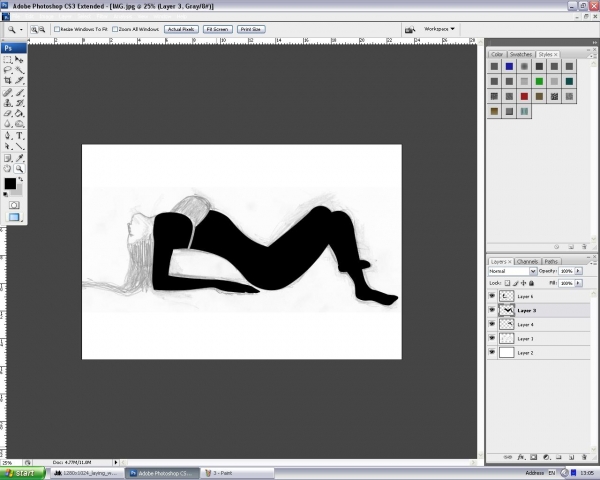600x480 pixels.
Task: Open the Fill slider arrow
Action: (x=579, y=283)
